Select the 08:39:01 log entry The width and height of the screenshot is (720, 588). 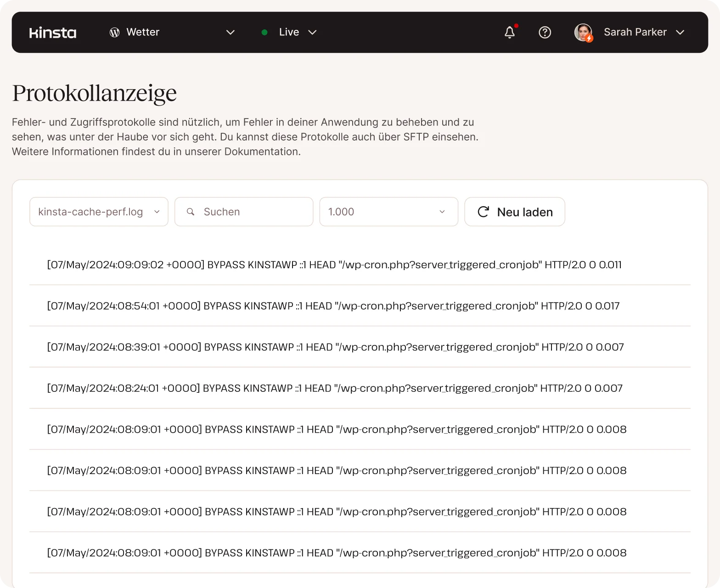335,347
